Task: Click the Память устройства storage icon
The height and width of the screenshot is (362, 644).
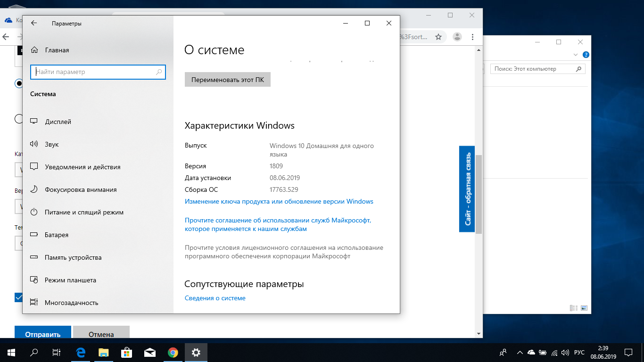Action: pos(34,257)
